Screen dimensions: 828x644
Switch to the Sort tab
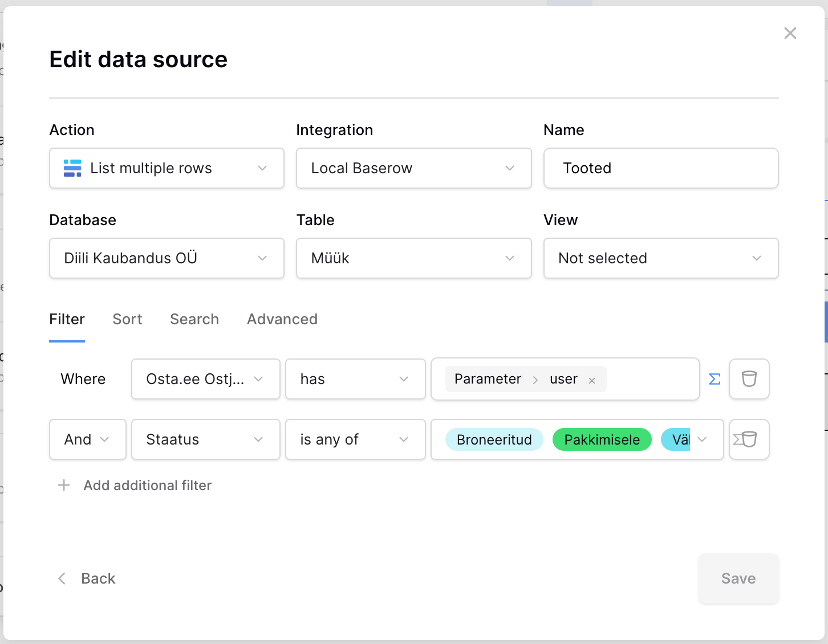click(x=127, y=319)
